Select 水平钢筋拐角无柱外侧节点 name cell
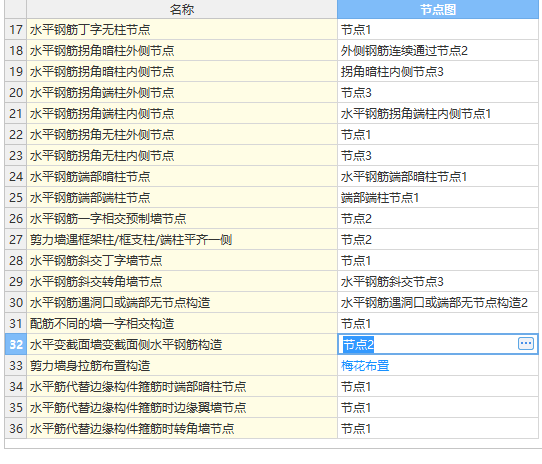The width and height of the screenshot is (542, 464). tap(182, 134)
